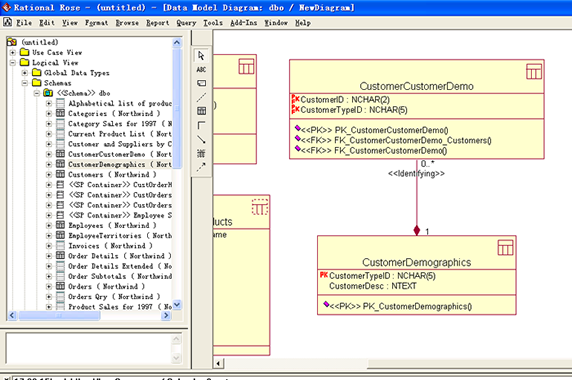Select the dashed dependency arrow tool
Viewport: 572px width, 380px height.
click(201, 167)
